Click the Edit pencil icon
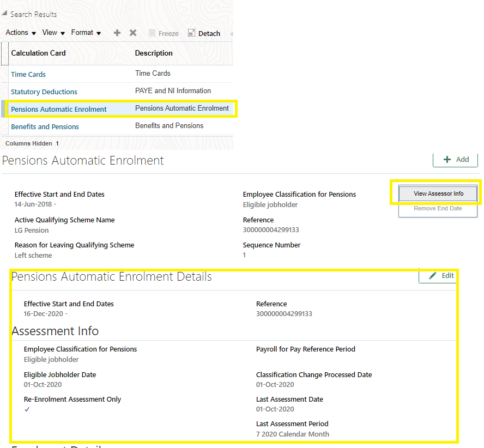 coord(430,275)
